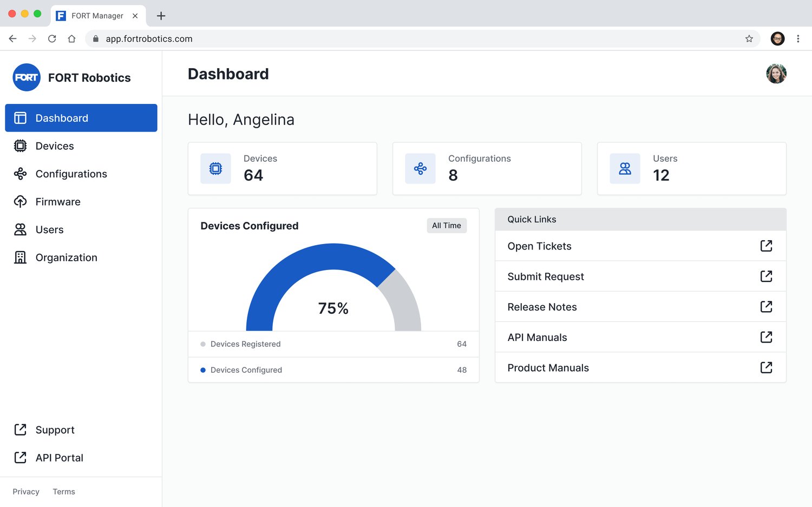
Task: Select the Configurations icon in the sidebar
Action: [x=19, y=174]
